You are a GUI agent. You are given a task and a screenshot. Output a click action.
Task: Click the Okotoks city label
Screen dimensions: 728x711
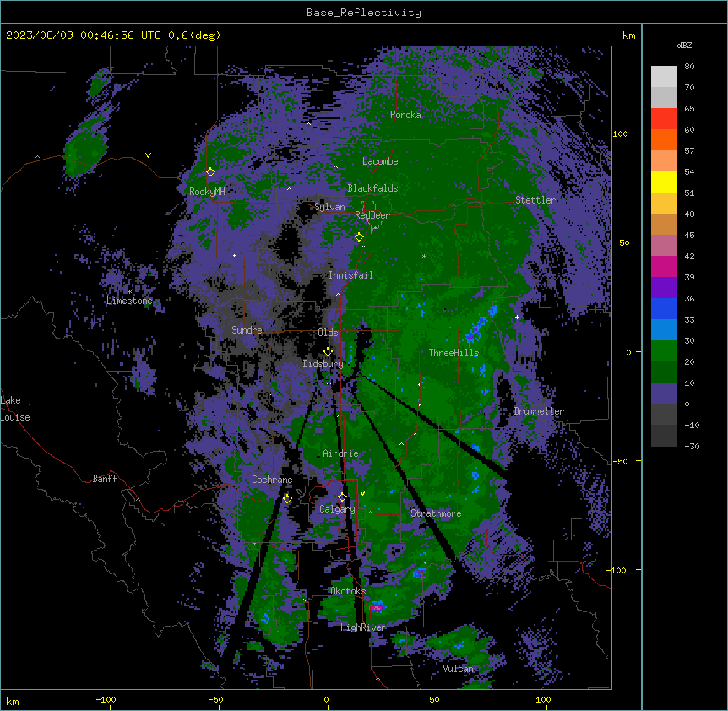(348, 591)
